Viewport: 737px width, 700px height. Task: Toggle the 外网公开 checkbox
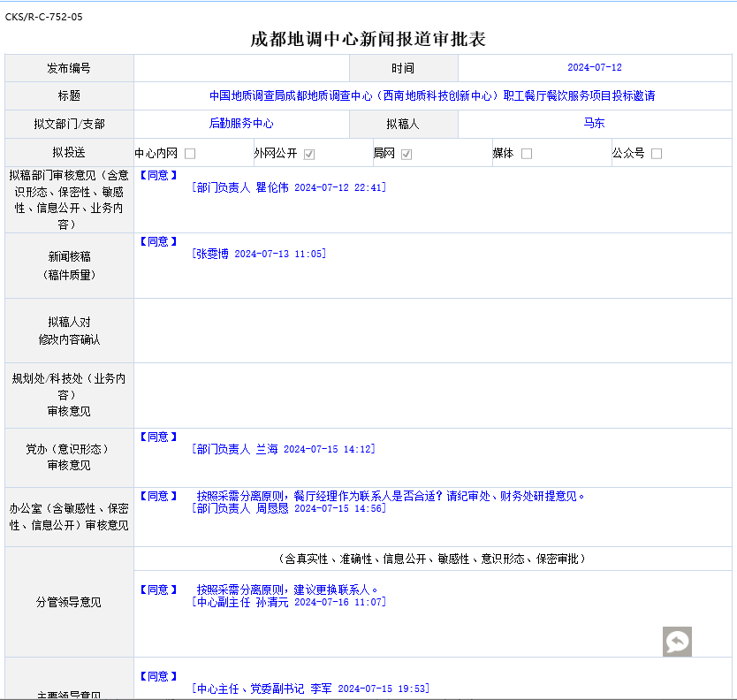pyautogui.click(x=309, y=154)
